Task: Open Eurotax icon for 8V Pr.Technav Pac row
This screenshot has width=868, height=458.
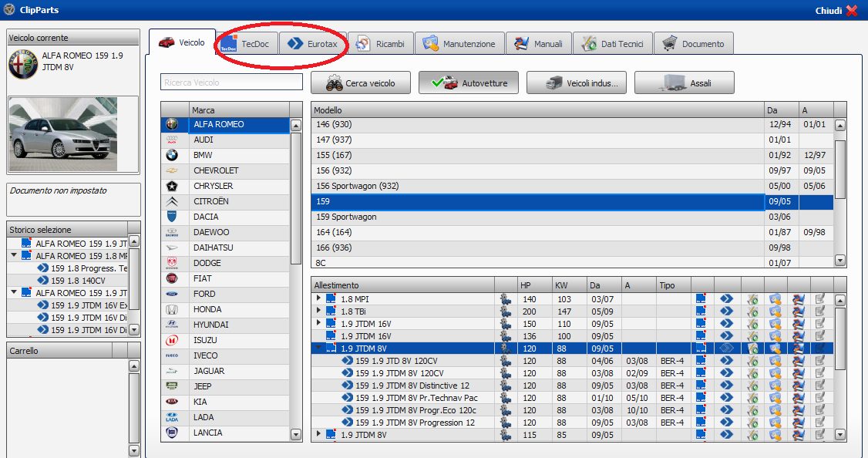Action: (x=726, y=398)
